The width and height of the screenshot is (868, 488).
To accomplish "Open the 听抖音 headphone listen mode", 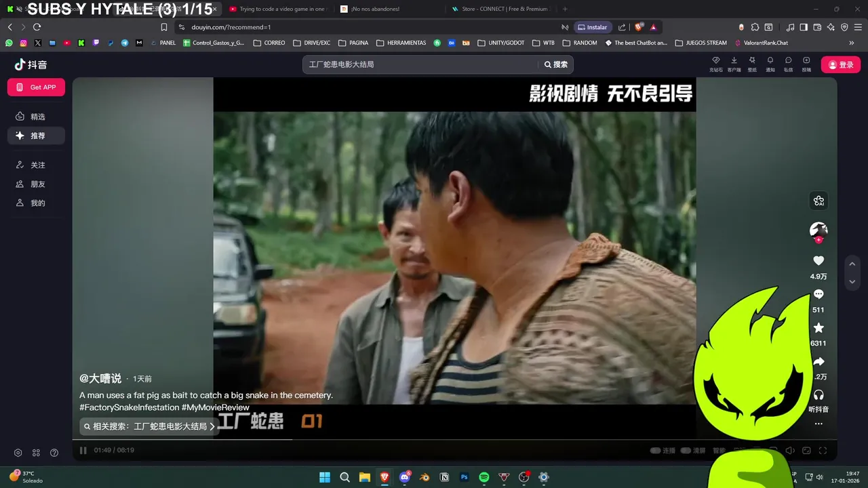I will pos(818,395).
